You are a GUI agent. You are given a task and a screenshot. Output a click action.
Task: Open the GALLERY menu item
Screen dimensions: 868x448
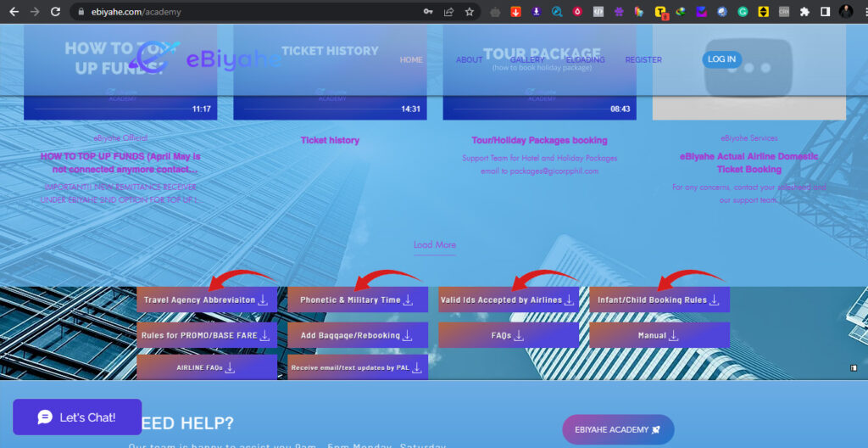(527, 60)
